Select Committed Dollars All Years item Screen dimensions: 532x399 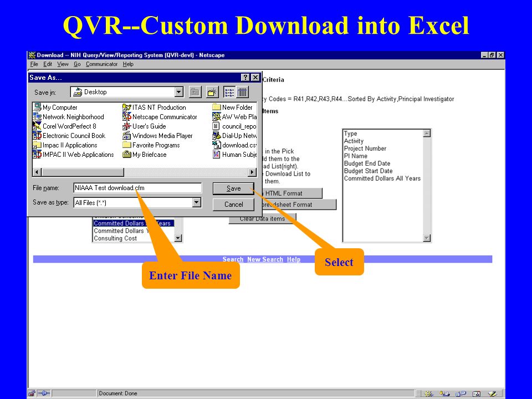[x=382, y=178]
